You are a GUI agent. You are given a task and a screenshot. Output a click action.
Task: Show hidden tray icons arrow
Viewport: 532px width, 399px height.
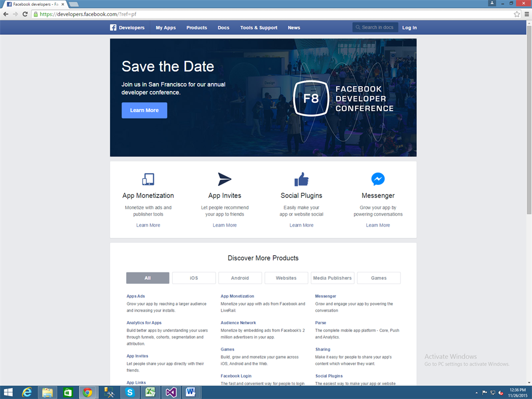477,393
